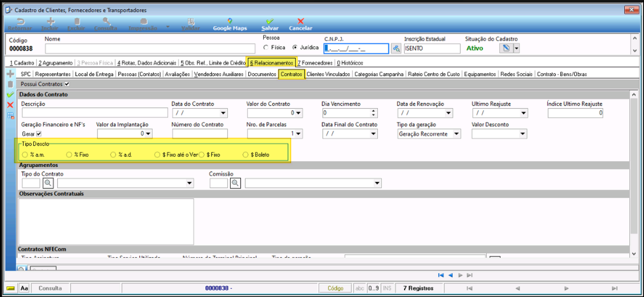The image size is (644, 297).
Task: Click the Observações Contratuais text area
Action: click(106, 223)
